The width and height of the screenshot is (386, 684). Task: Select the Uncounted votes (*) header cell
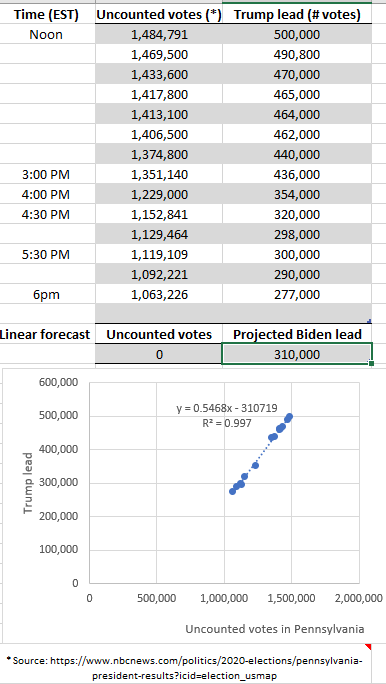click(159, 15)
